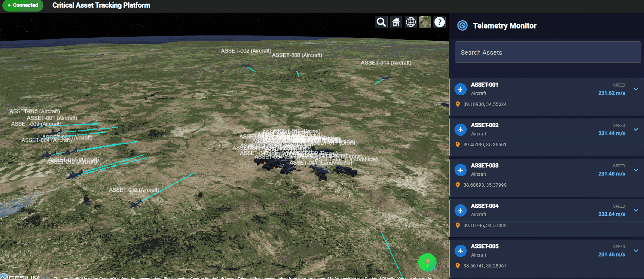Click the Search Assets input field

(548, 52)
